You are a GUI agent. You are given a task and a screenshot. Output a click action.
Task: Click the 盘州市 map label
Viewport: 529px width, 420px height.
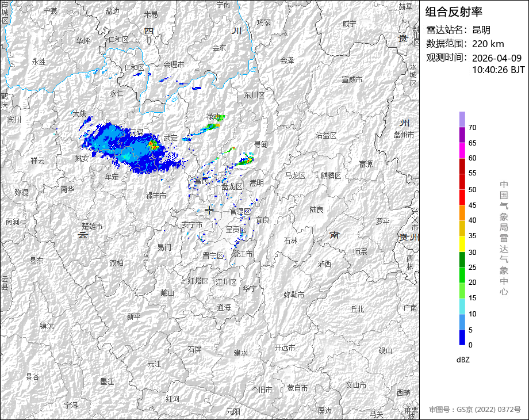tap(404, 135)
